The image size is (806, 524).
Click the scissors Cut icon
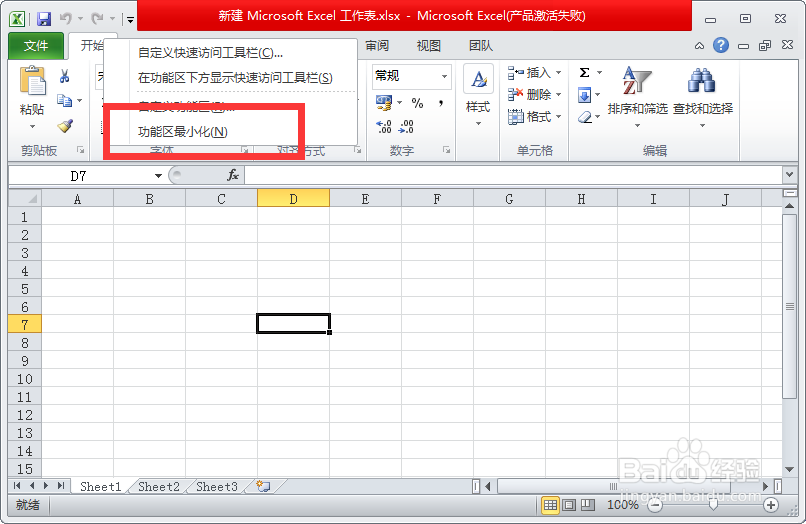tap(64, 77)
